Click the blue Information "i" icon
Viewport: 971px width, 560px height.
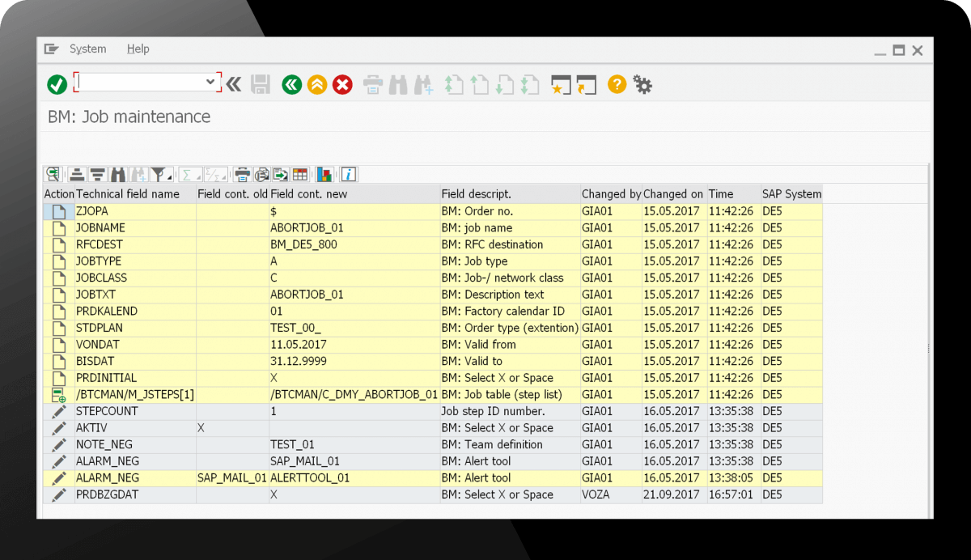click(x=349, y=174)
